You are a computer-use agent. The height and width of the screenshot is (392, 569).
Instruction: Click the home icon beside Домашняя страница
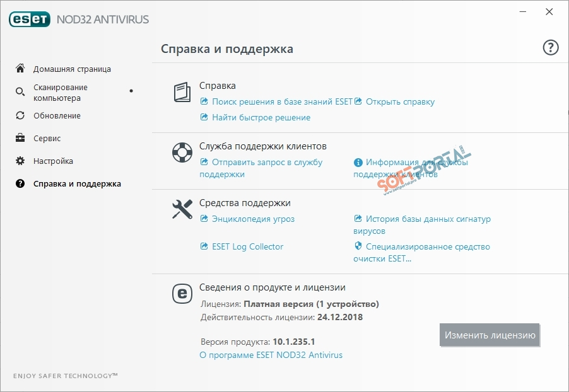pyautogui.click(x=20, y=68)
